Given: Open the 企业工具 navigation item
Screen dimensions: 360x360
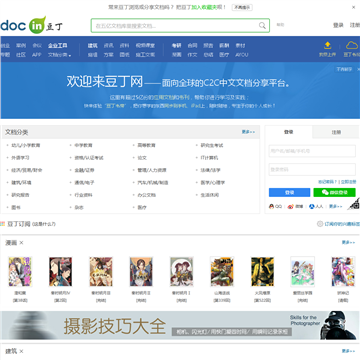Looking at the screenshot, I should (58, 45).
